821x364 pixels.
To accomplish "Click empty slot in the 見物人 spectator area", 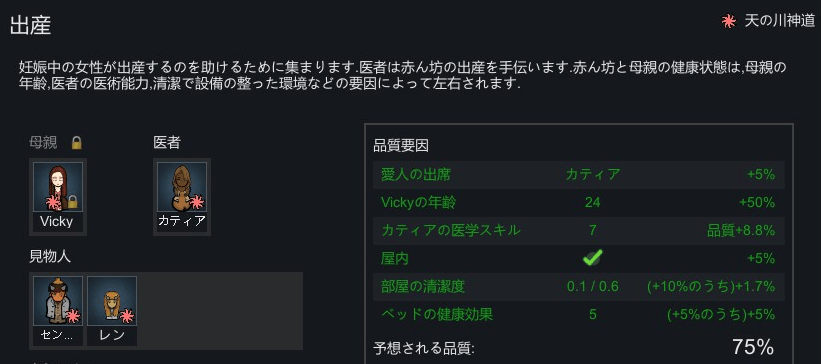I will pos(220,311).
